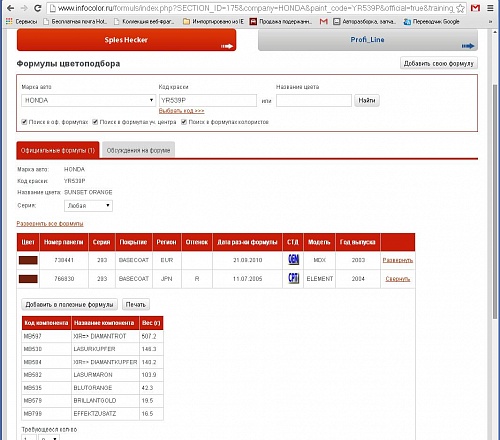Click the required quantity number field
Viewport: 500px width, 440px height.
click(x=29, y=437)
